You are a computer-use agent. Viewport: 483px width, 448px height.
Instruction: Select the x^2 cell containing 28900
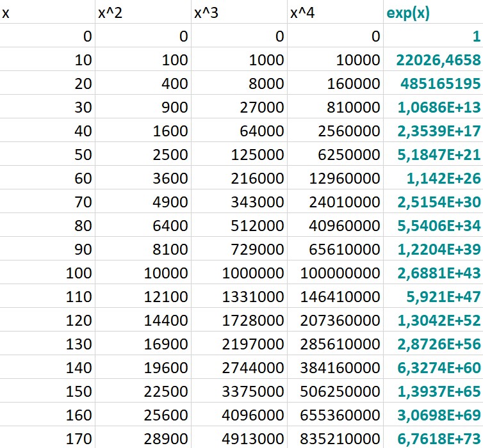(x=143, y=438)
